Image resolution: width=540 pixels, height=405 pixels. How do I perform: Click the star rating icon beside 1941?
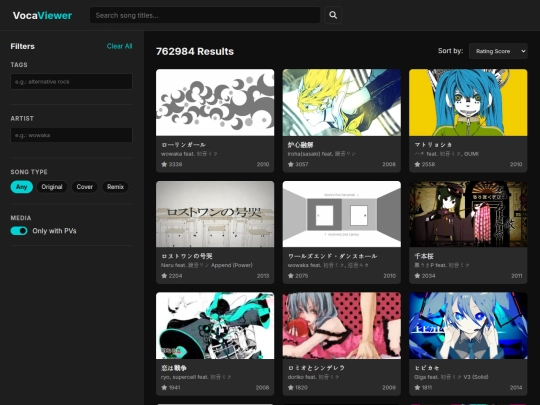[x=164, y=387]
